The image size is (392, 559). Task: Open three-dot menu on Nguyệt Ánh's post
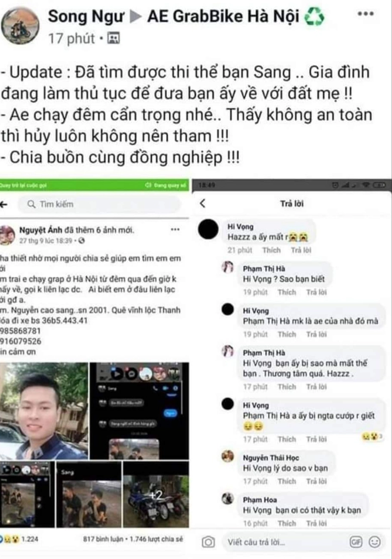[175, 229]
